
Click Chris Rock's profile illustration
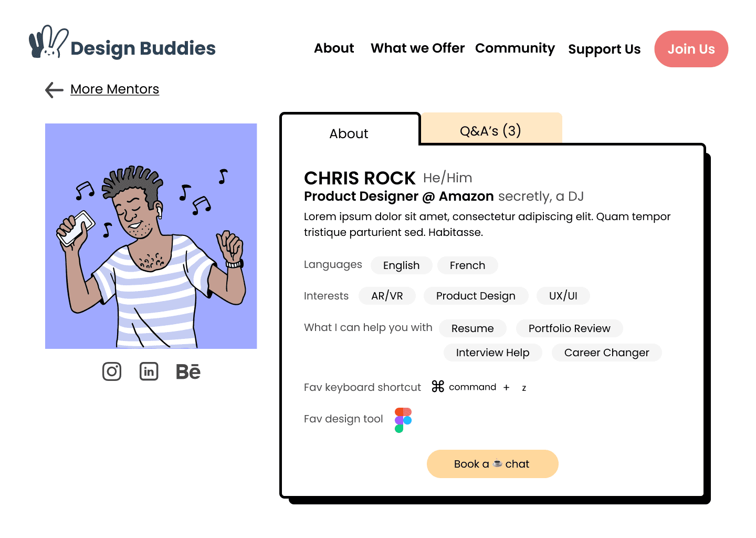click(151, 236)
